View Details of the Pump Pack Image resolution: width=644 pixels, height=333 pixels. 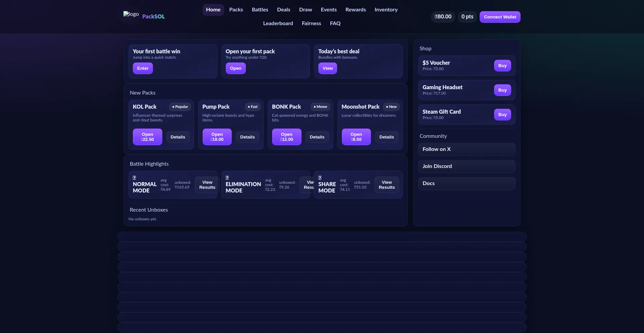coord(247,137)
